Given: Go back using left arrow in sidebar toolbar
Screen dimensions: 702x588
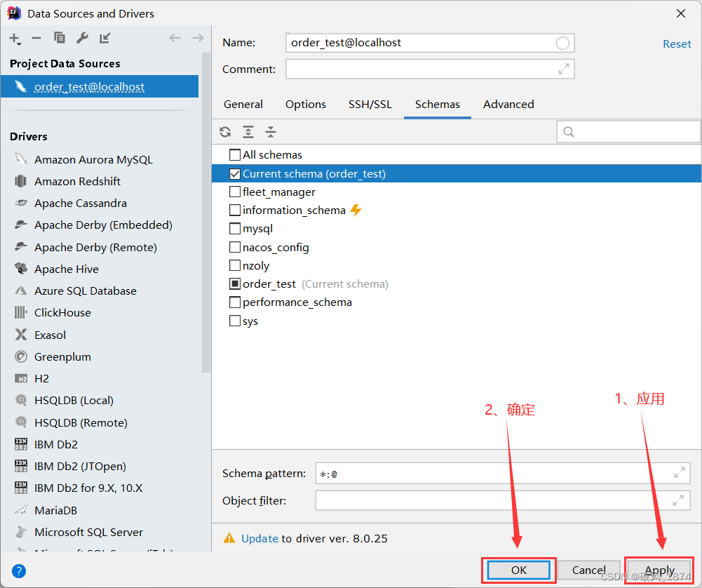Looking at the screenshot, I should pos(175,38).
